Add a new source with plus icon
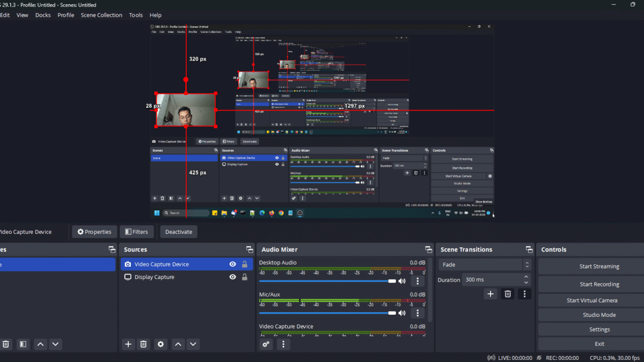Screen dimensions: 644x362 point(128,344)
